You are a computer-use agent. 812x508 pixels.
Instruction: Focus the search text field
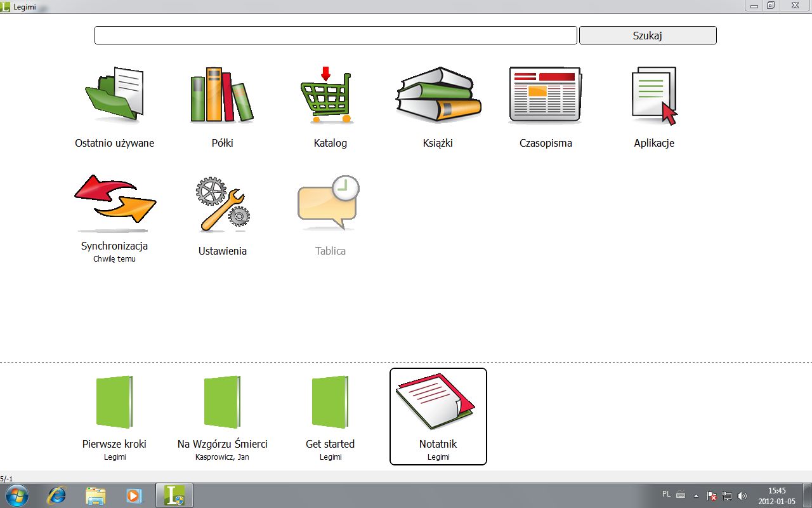coord(336,36)
